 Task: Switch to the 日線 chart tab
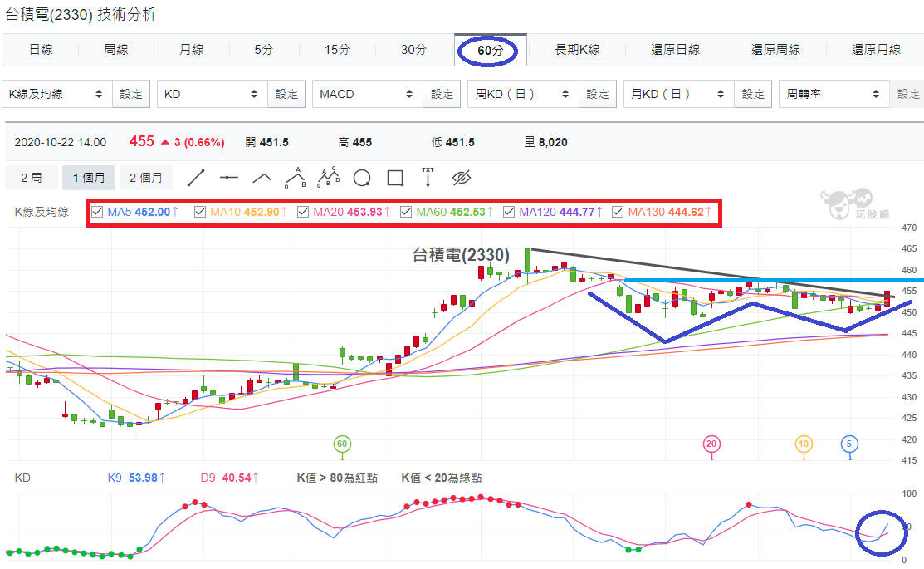[x=41, y=50]
